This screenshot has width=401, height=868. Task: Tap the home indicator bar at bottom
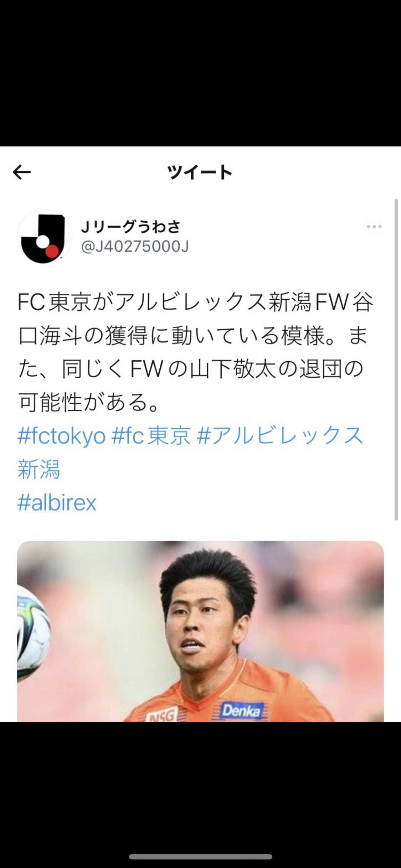(x=201, y=857)
